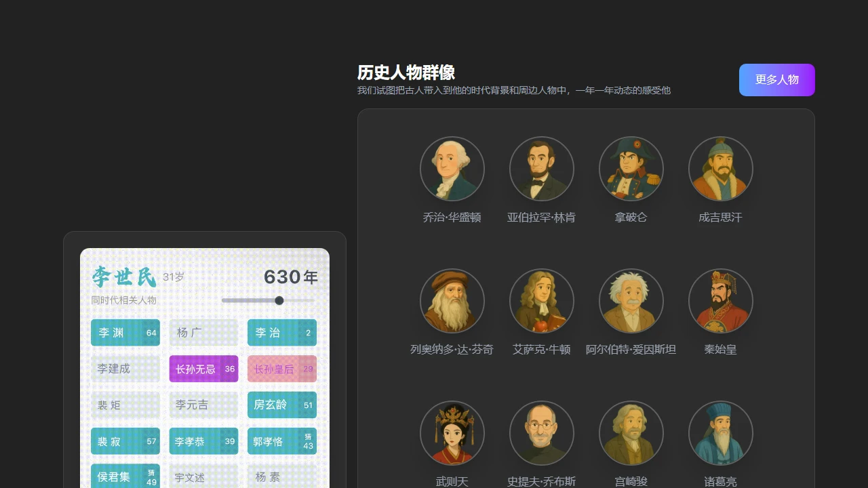Image resolution: width=868 pixels, height=488 pixels.
Task: Click the 更多人物 button
Action: click(x=777, y=80)
